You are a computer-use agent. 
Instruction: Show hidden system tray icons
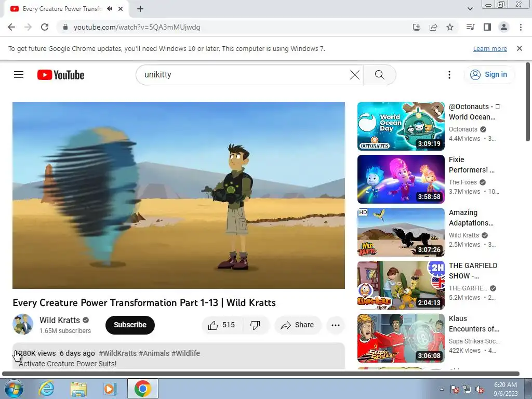pos(442,389)
